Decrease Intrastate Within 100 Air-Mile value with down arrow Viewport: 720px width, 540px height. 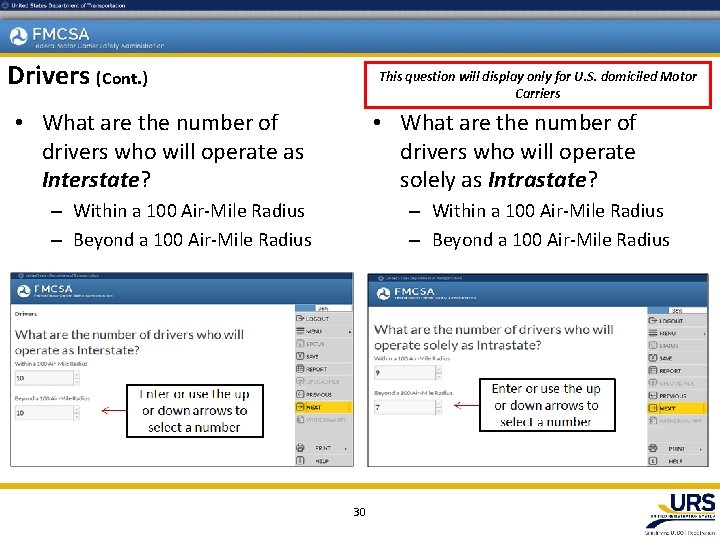coord(439,376)
